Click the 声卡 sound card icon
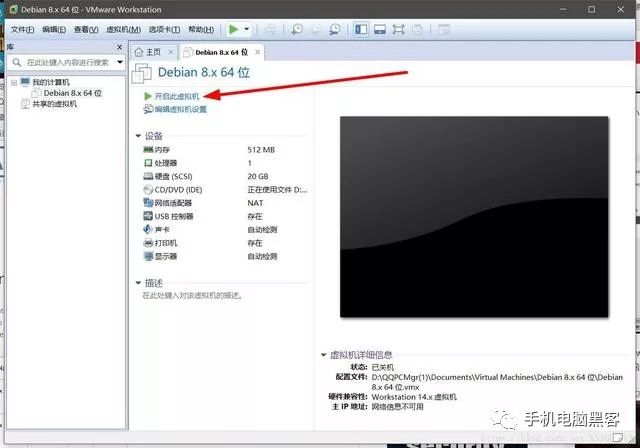Screen dimensions: 640x448 tap(148, 229)
